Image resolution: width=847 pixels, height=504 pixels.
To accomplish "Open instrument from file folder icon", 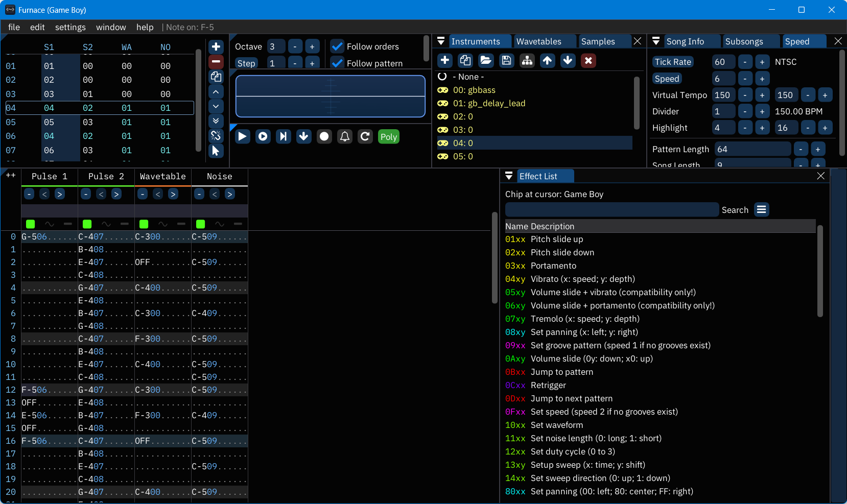I will (486, 61).
